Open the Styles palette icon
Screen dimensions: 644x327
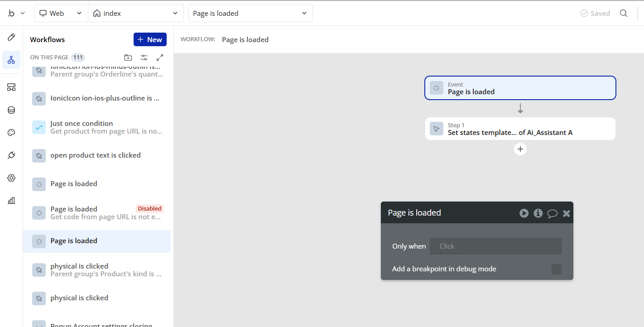pyautogui.click(x=11, y=133)
